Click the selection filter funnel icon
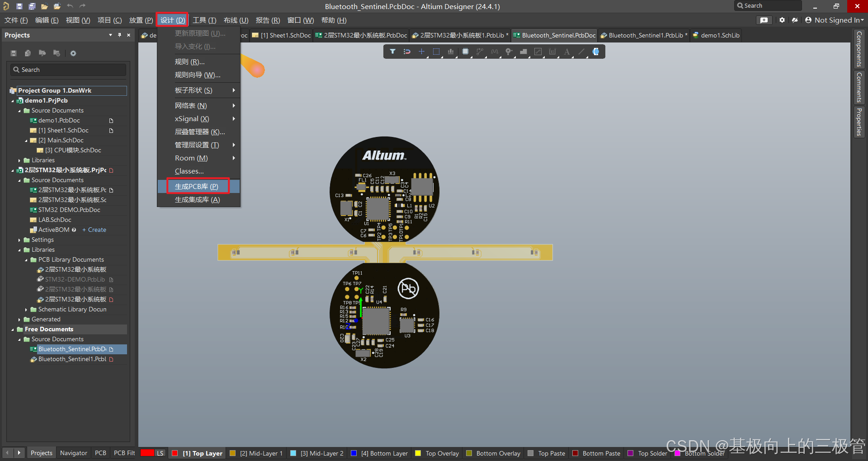868x461 pixels. [x=392, y=52]
